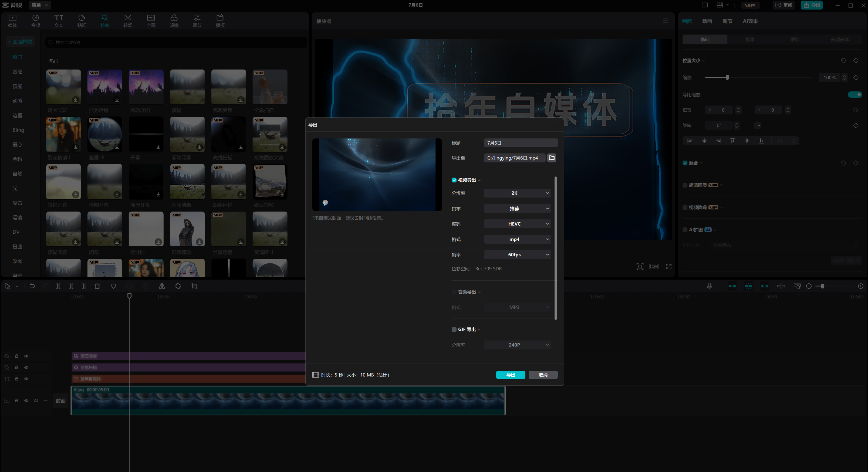
Task: Click the export dialog vertical scrollbar
Action: 556,248
